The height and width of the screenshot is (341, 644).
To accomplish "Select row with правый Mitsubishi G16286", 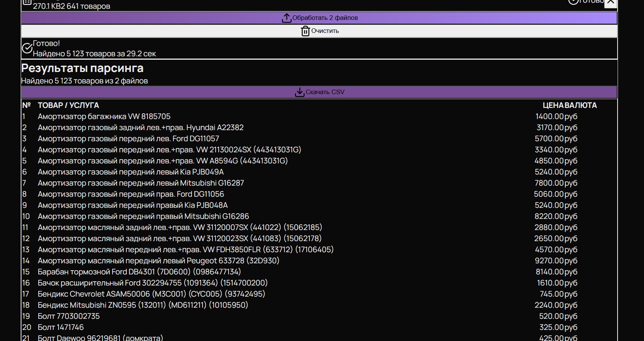I will [x=319, y=216].
